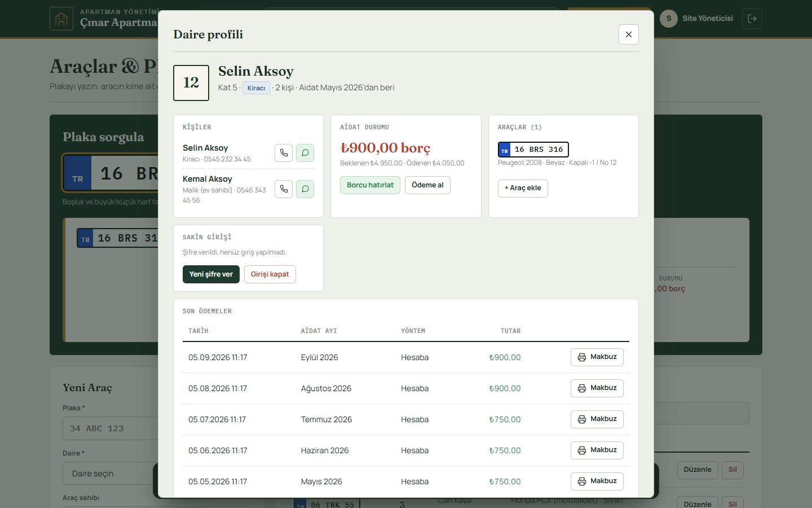Select the Ağustos 2026 cell
812x508 pixels.
click(x=326, y=388)
